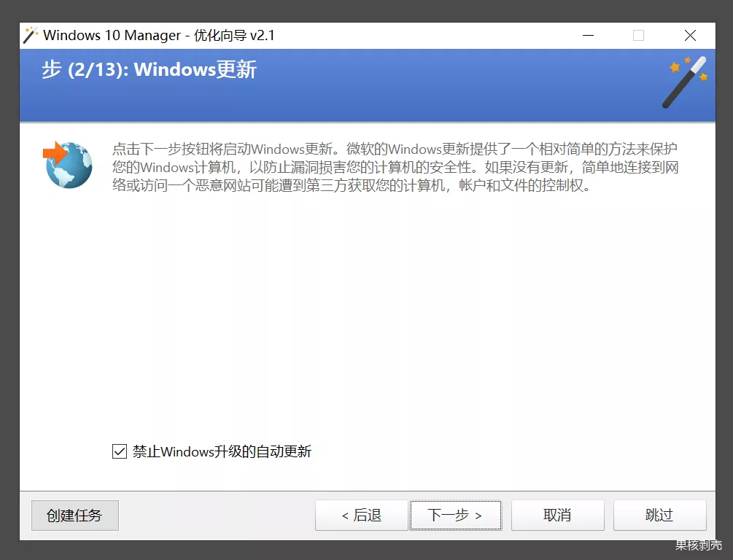Skip this step with 跳过
Screen dimensions: 733x560
click(x=659, y=515)
